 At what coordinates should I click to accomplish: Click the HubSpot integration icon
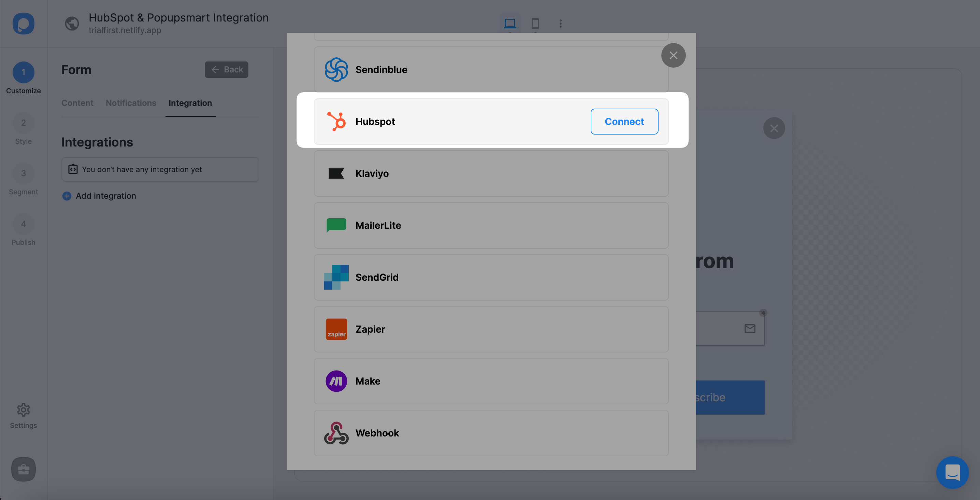[335, 121]
